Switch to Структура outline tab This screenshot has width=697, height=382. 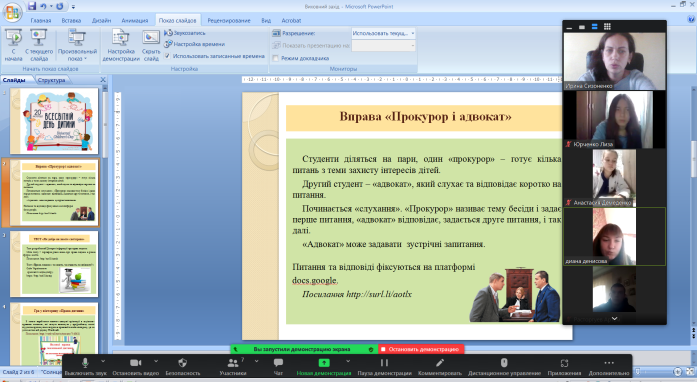pyautogui.click(x=52, y=80)
